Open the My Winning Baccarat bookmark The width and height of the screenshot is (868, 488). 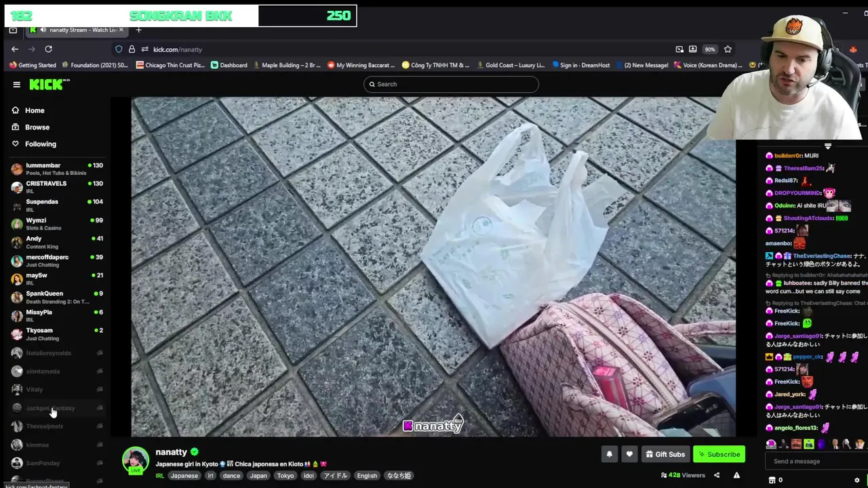(361, 65)
